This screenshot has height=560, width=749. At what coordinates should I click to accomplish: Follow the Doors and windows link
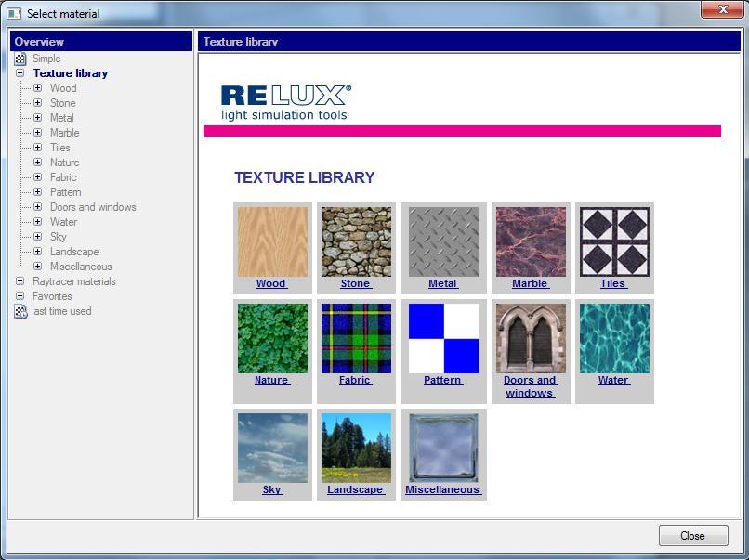[x=531, y=386]
